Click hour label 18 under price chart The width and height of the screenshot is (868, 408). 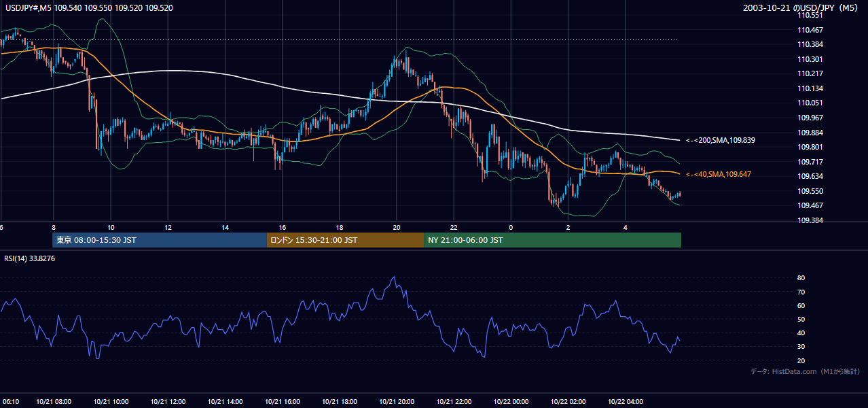point(339,227)
